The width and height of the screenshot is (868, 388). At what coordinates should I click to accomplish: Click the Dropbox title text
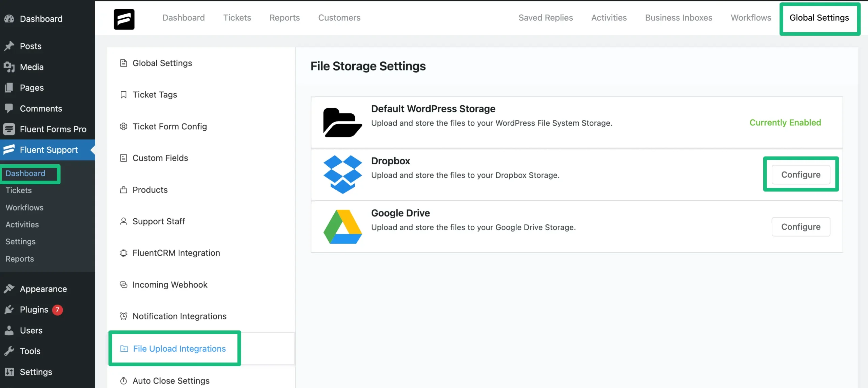click(390, 161)
